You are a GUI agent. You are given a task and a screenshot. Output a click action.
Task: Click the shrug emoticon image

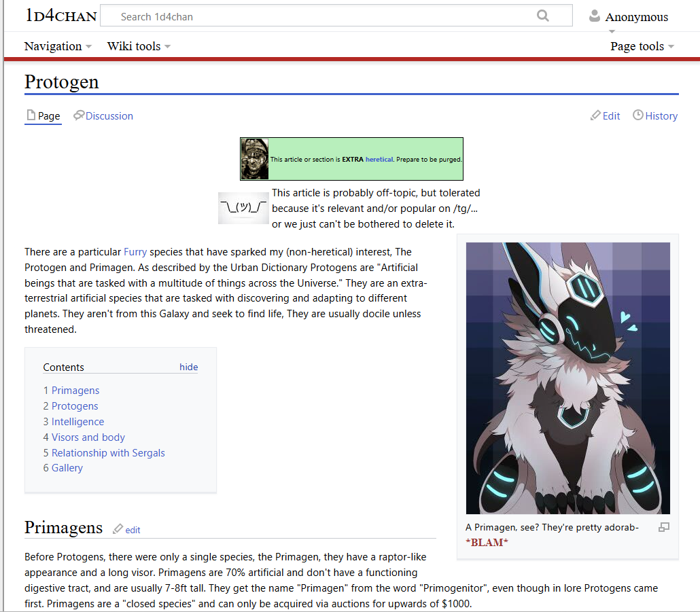(243, 208)
